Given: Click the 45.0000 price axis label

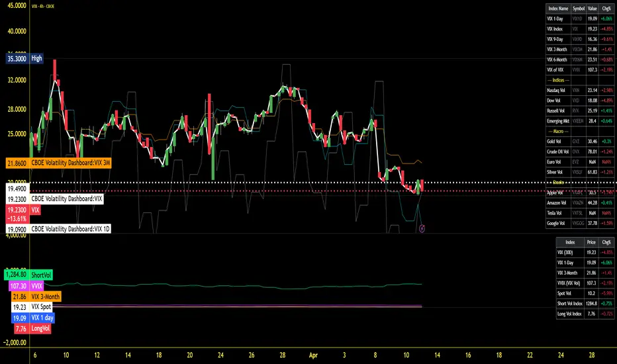Looking at the screenshot, I should [17, 6].
